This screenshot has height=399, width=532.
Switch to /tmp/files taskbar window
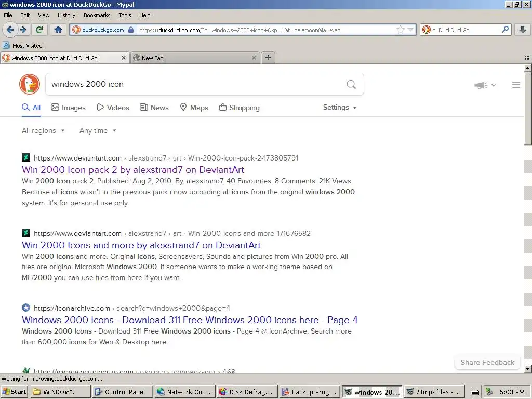tap(434, 392)
